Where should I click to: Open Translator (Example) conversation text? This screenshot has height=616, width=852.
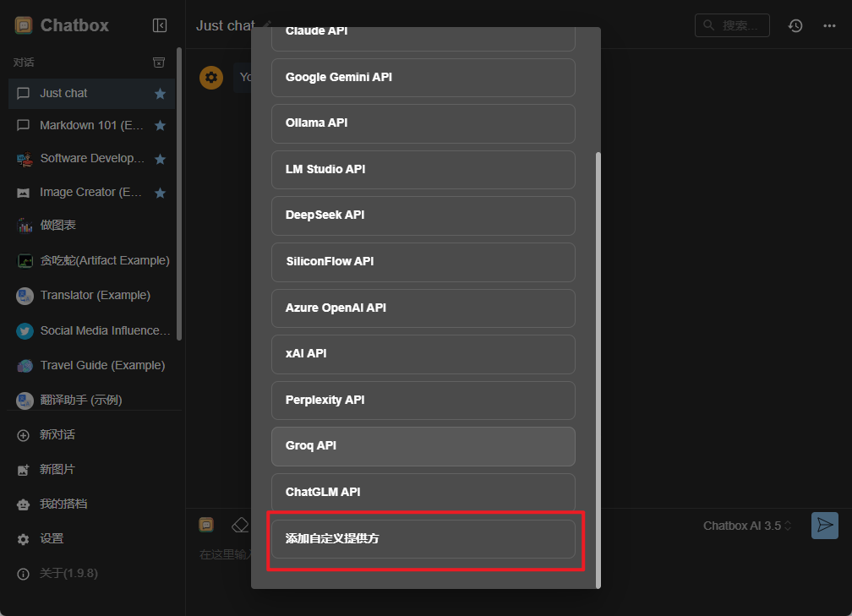[95, 296]
